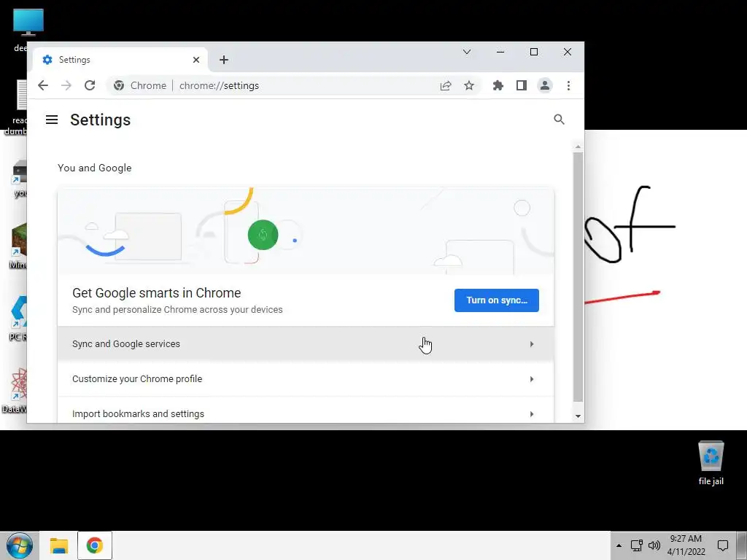
Task: Open a new tab with plus button
Action: click(224, 60)
